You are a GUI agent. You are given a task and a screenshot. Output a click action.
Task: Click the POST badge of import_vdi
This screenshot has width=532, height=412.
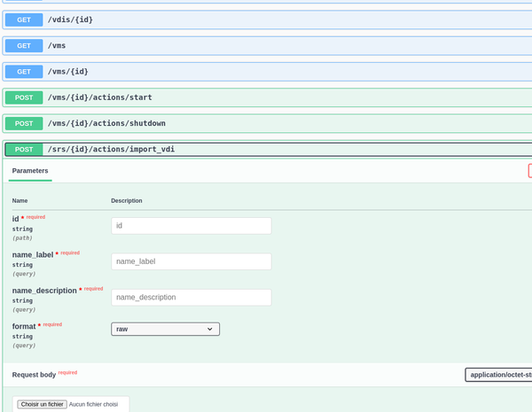pyautogui.click(x=24, y=150)
